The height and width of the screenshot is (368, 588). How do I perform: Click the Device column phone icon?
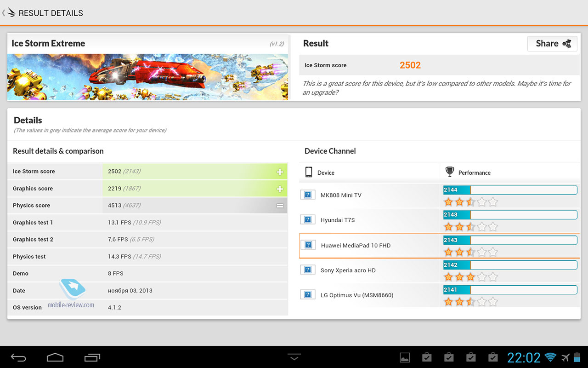click(x=309, y=172)
